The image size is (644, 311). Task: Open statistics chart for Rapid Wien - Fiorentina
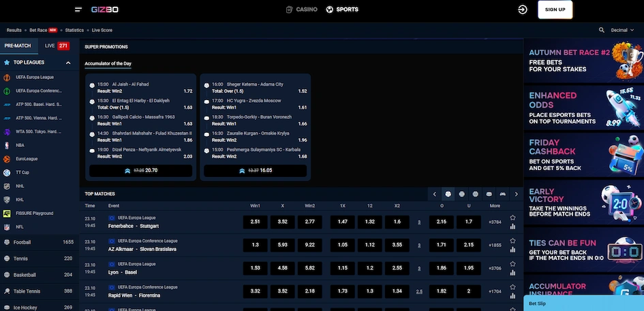tap(512, 296)
